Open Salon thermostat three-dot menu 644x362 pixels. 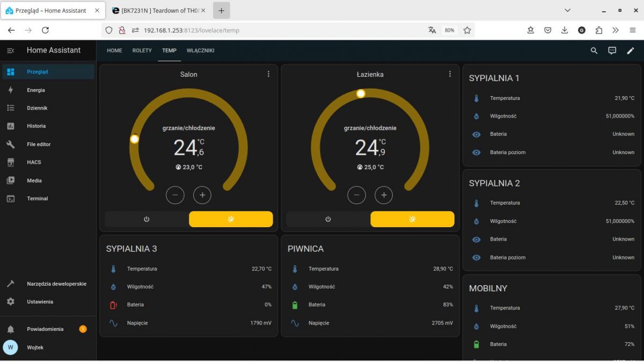[268, 74]
